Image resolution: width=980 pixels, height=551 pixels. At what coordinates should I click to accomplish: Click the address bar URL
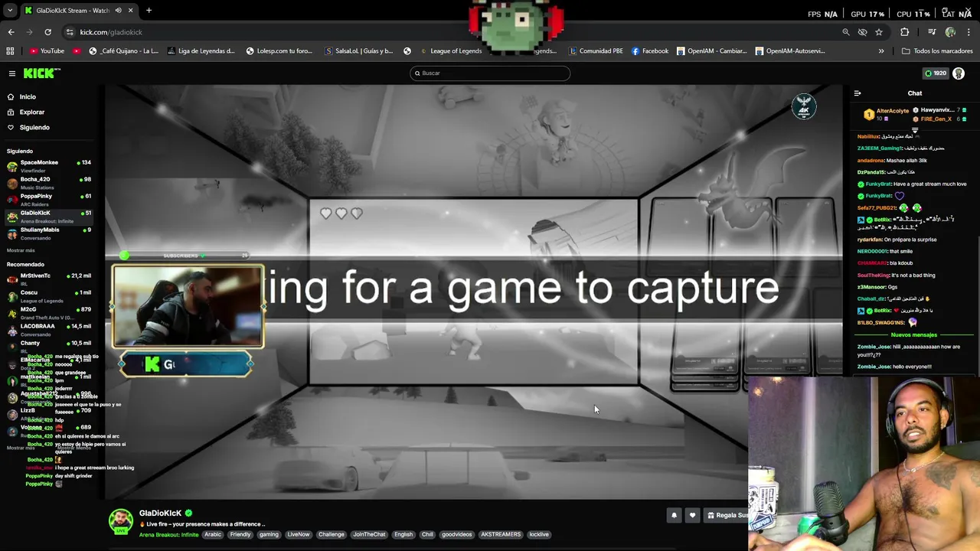(111, 32)
